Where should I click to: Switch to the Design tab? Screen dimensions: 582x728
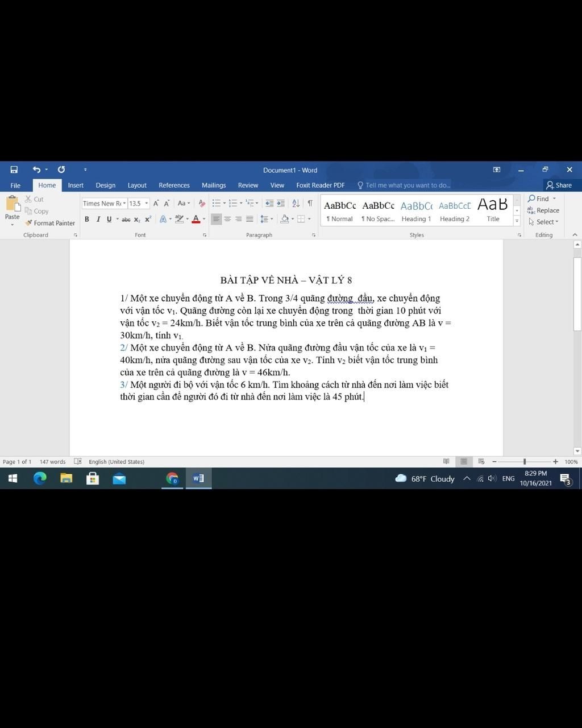(x=105, y=185)
